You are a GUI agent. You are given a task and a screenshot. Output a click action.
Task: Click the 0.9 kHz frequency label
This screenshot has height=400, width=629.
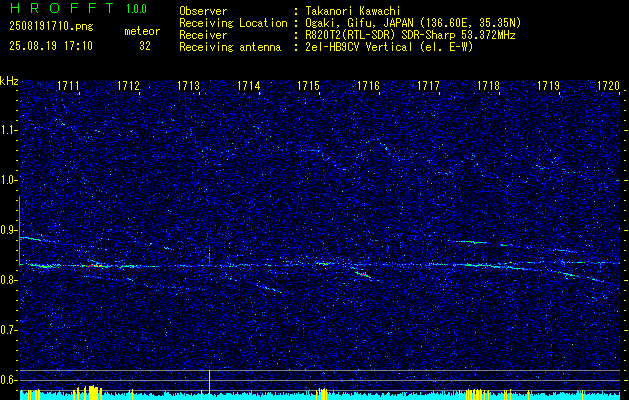7,230
